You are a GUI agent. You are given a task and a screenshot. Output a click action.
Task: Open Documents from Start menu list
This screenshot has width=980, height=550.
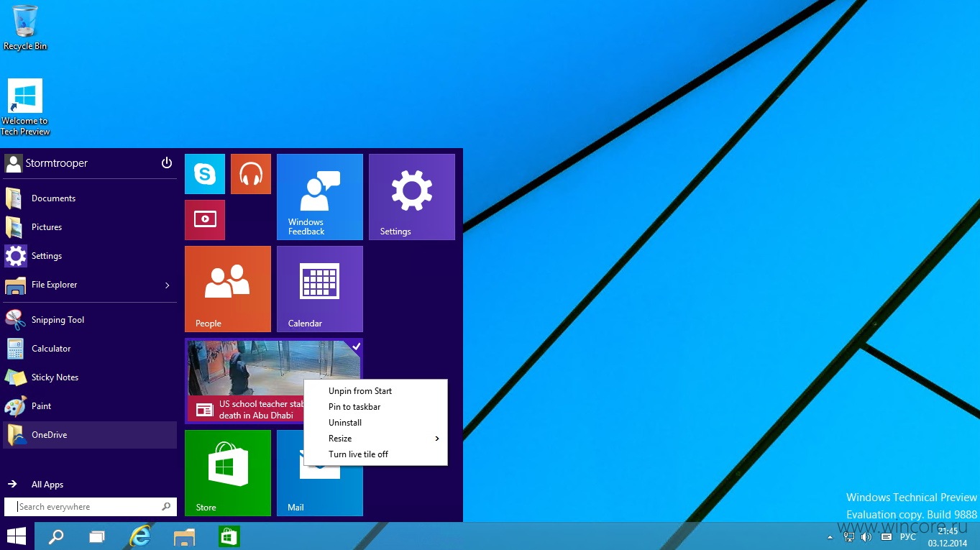(90, 198)
